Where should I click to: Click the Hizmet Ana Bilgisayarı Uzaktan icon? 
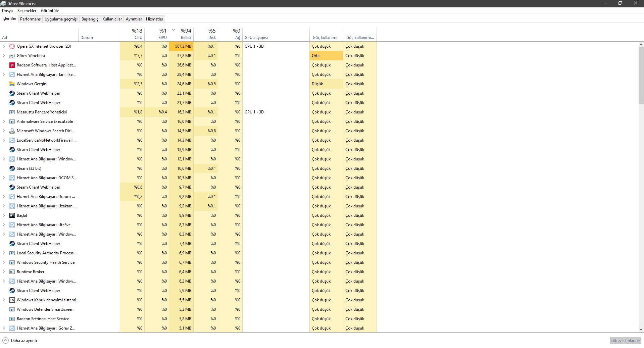[12, 206]
